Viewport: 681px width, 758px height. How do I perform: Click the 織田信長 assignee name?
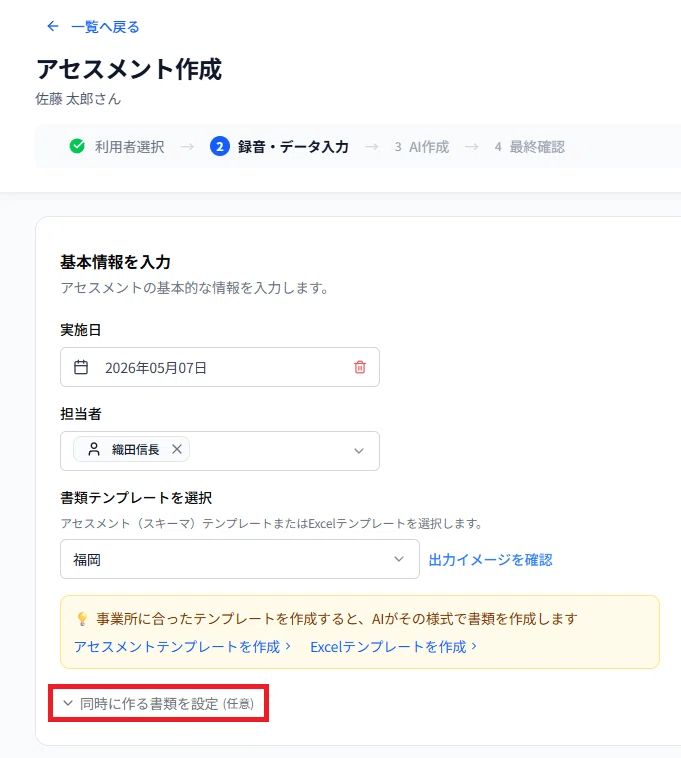point(135,450)
